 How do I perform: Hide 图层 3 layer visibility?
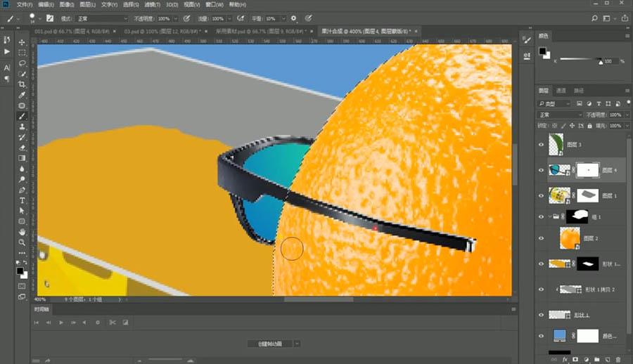pos(541,144)
